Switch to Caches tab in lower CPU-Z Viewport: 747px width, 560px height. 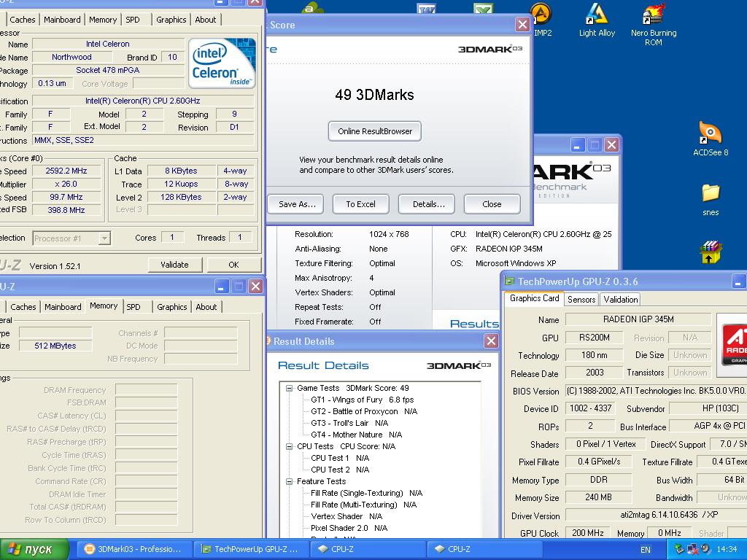(x=23, y=307)
